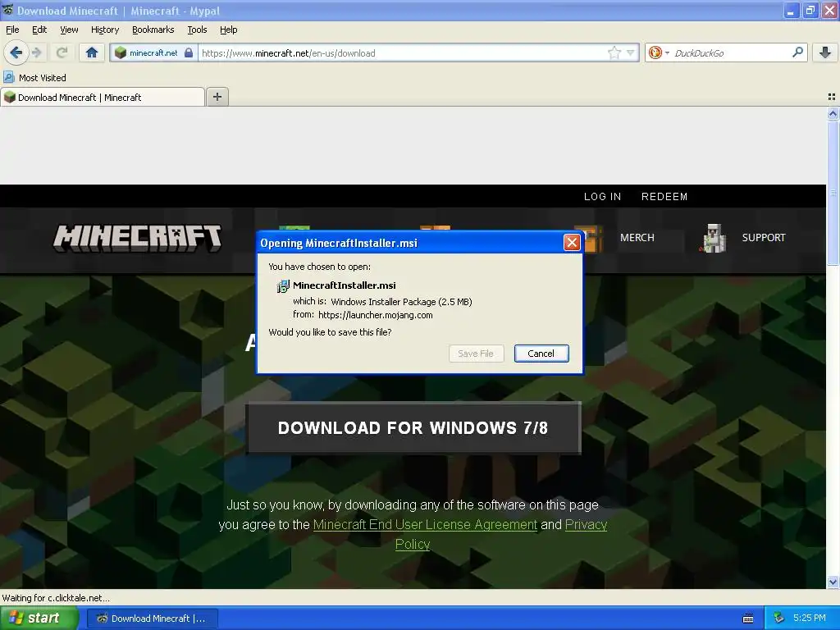Click the iron golem Support icon

tap(713, 238)
